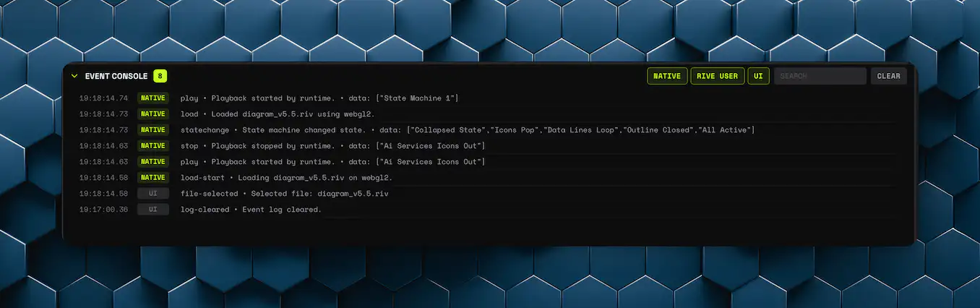Click the EVENT CONSOLE title
The image size is (980, 308).
point(116,76)
